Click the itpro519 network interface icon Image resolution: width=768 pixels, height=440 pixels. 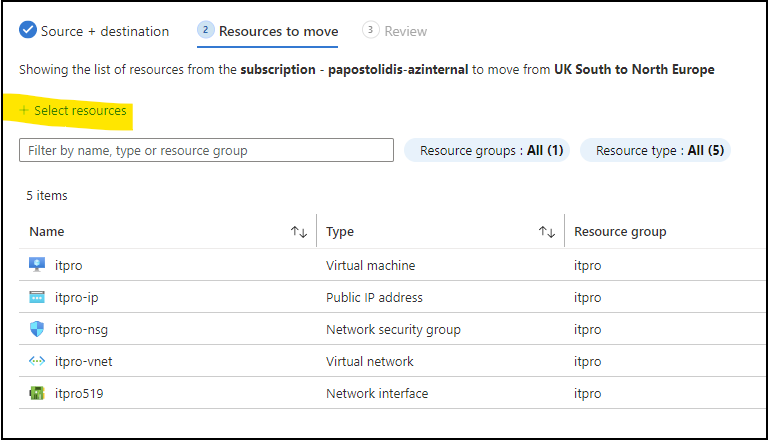pos(37,393)
